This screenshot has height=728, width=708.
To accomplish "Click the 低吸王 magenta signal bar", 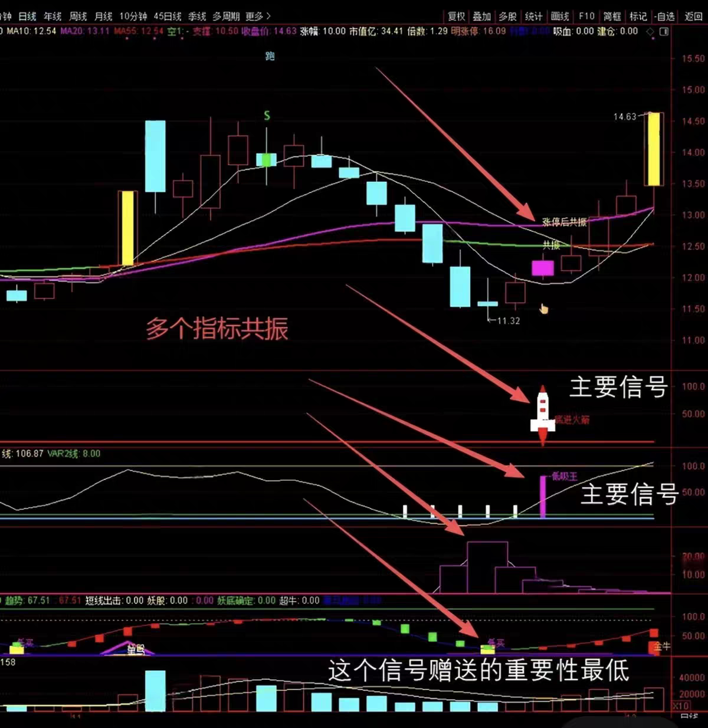I will point(543,497).
